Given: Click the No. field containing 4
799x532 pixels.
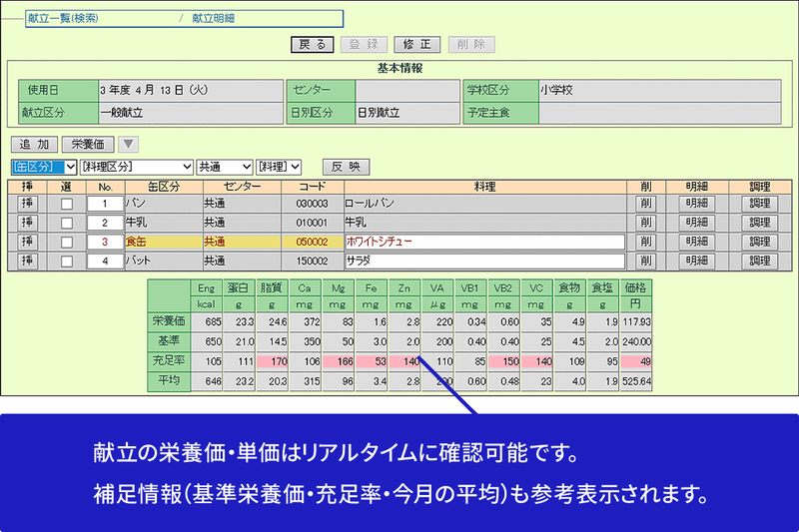Looking at the screenshot, I should click(x=105, y=262).
